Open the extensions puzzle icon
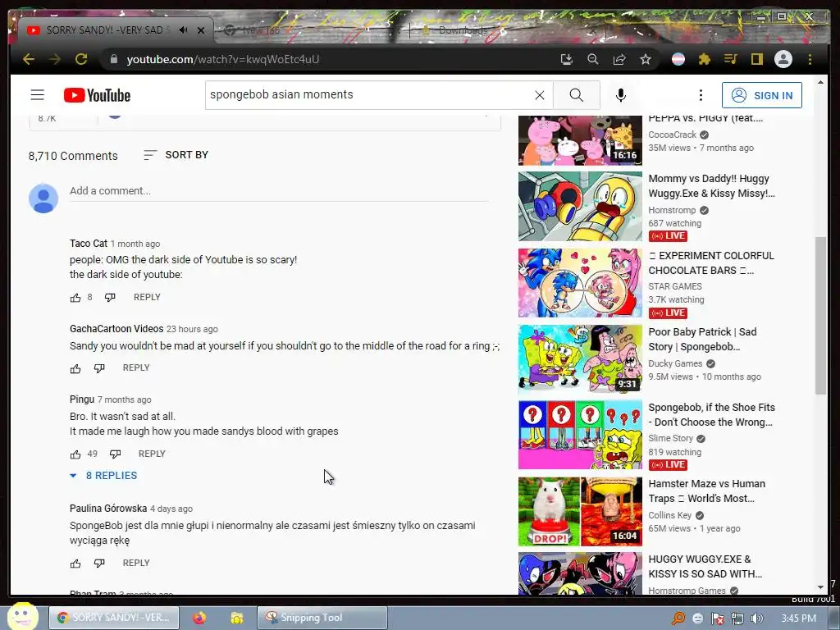 tap(705, 59)
